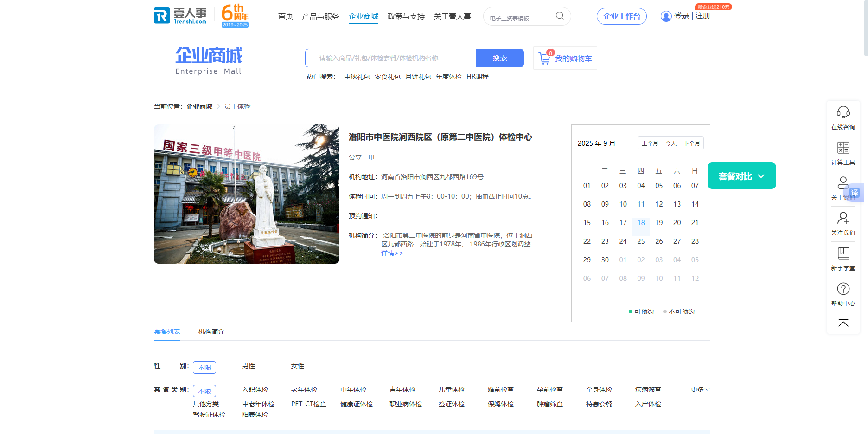
Task: Click hot search 零食礼包
Action: (x=388, y=77)
